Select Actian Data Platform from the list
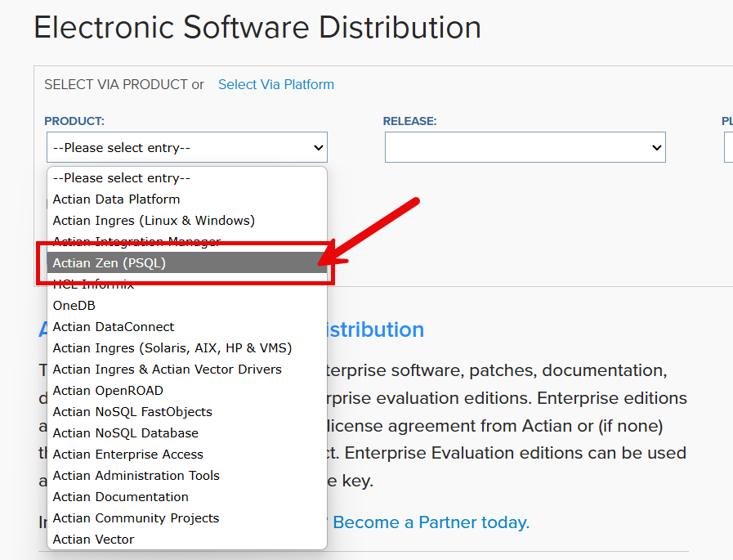This screenshot has width=733, height=560. point(187,199)
